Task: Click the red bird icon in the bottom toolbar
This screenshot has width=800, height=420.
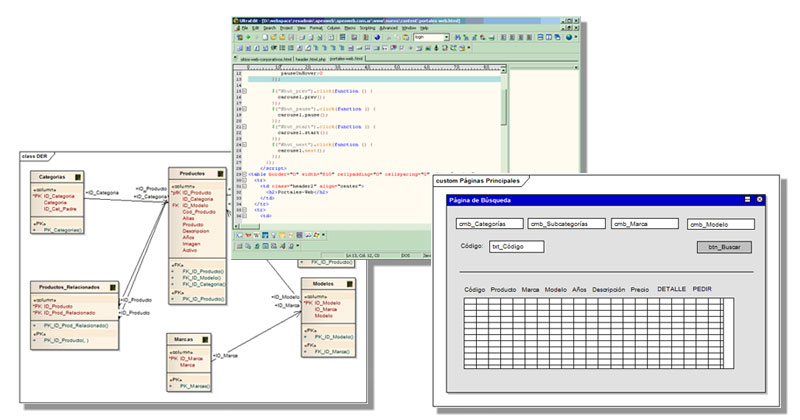Action: pyautogui.click(x=248, y=235)
